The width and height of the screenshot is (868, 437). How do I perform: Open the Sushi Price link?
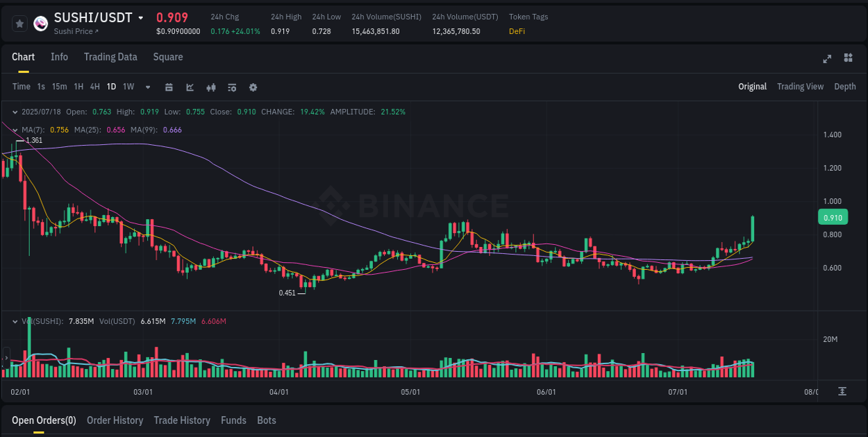pos(75,31)
